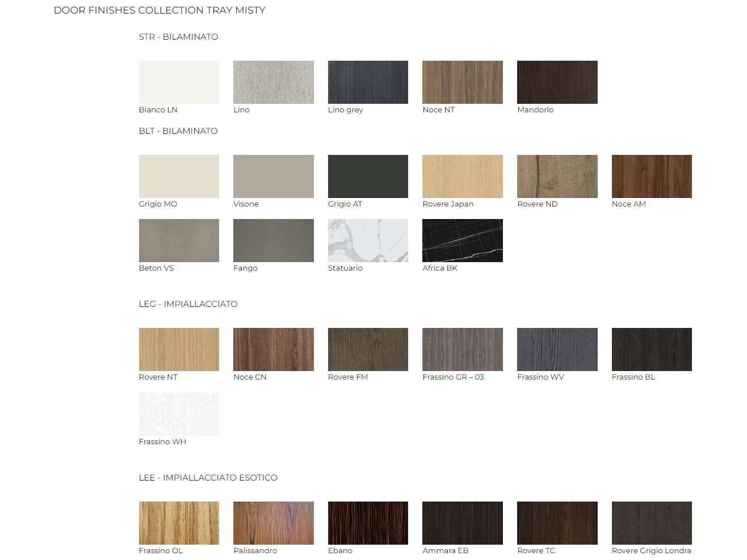Click the LEG - IMPIALLACCIATO section heading
The image size is (747, 560).
coord(188,304)
